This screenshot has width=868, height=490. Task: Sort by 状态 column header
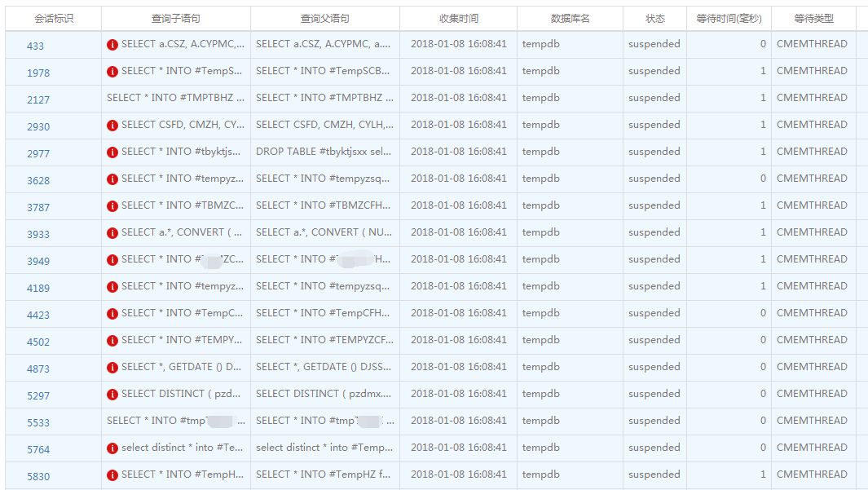(x=655, y=19)
